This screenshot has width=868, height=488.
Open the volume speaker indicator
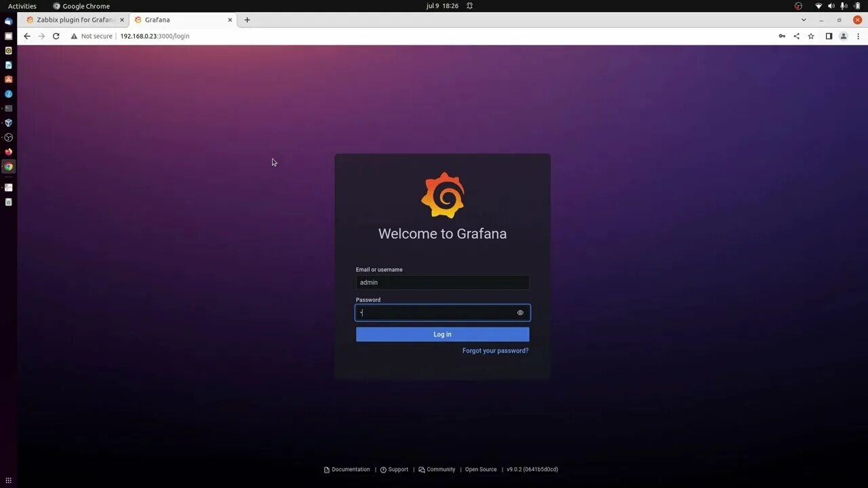(831, 6)
